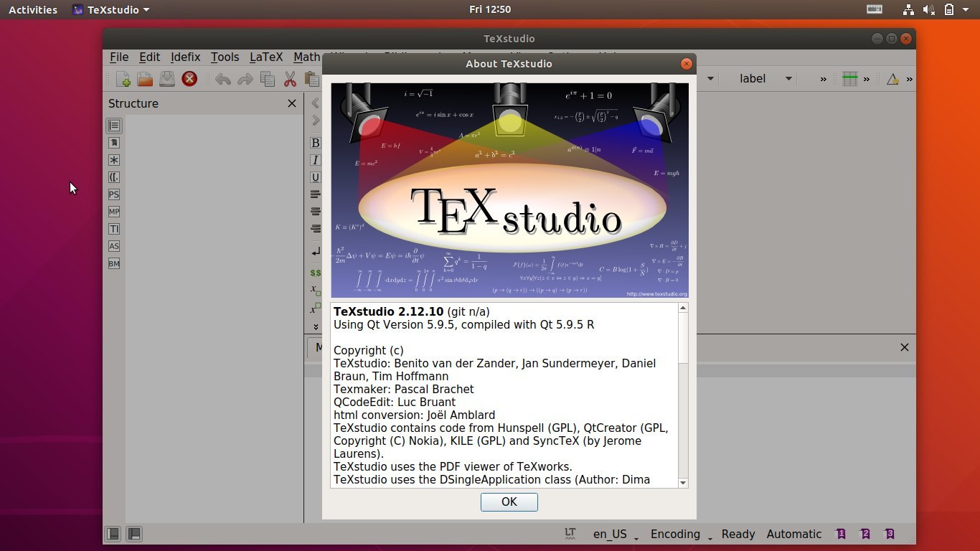Click the triangle math toolbar icon
The width and height of the screenshot is (980, 551).
tap(892, 79)
